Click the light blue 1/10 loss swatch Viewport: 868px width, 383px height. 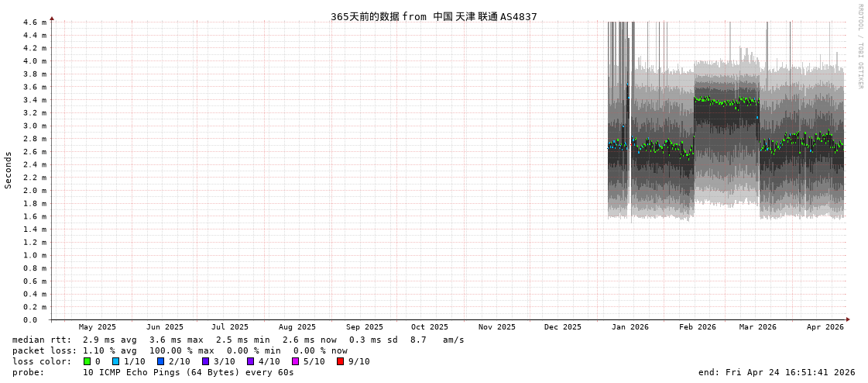pos(115,361)
